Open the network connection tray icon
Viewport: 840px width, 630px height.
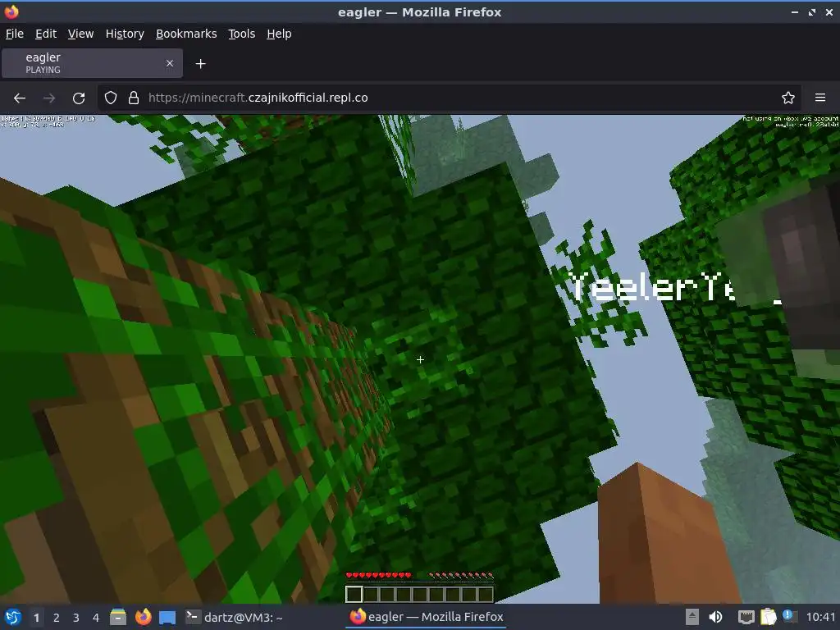pyautogui.click(x=746, y=617)
